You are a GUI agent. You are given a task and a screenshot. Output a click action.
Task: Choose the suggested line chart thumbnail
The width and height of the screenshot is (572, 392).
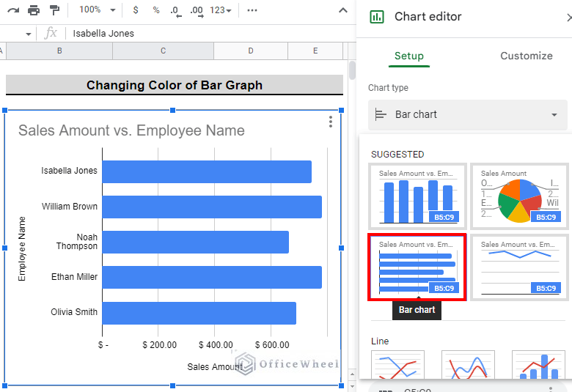(x=519, y=267)
